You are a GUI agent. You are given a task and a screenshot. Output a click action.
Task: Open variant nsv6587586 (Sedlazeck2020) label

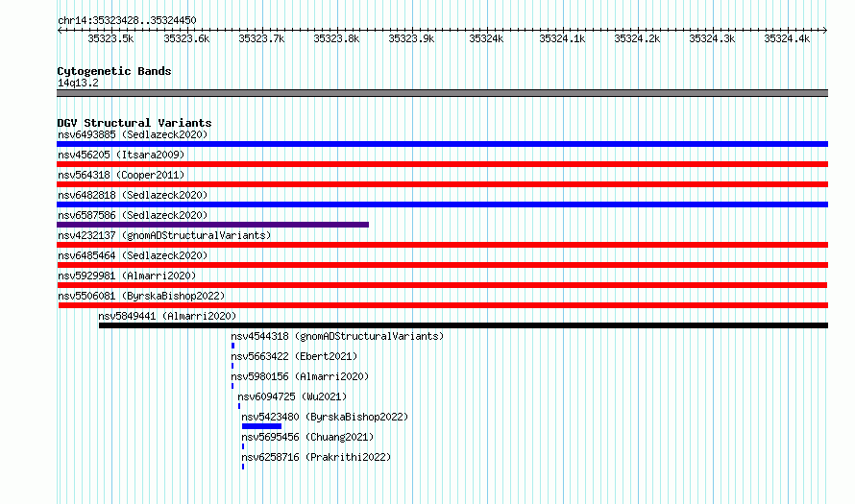pyautogui.click(x=133, y=215)
